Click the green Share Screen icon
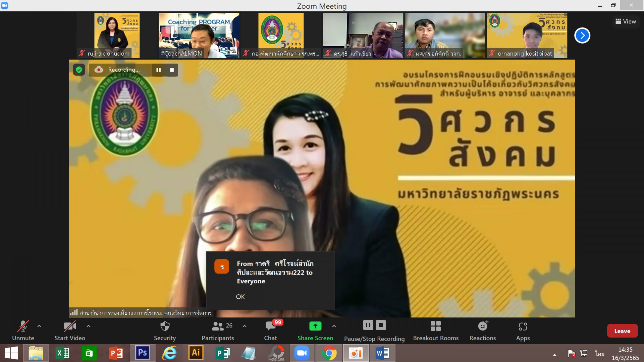The height and width of the screenshot is (362, 644). click(315, 326)
